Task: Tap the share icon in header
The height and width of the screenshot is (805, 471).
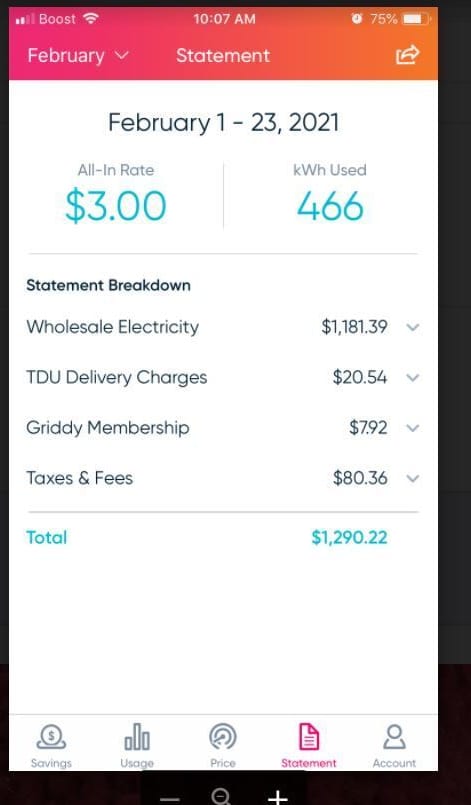Action: (x=407, y=54)
